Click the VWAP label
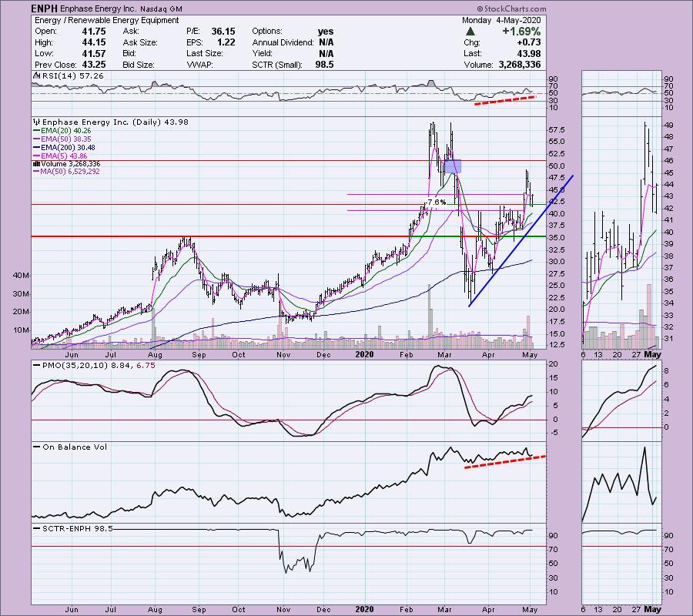The height and width of the screenshot is (616, 693). [200, 65]
